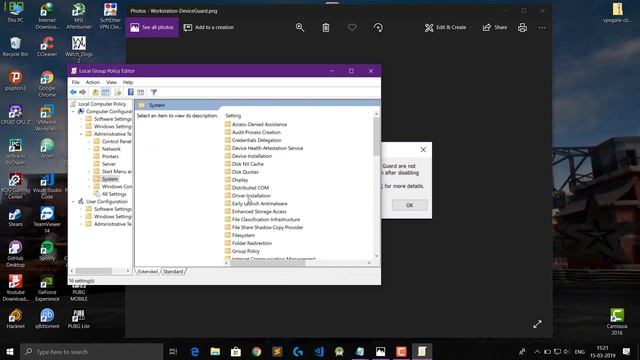Click OK in the dialog
Screen dimensions: 640x360
[x=409, y=205]
